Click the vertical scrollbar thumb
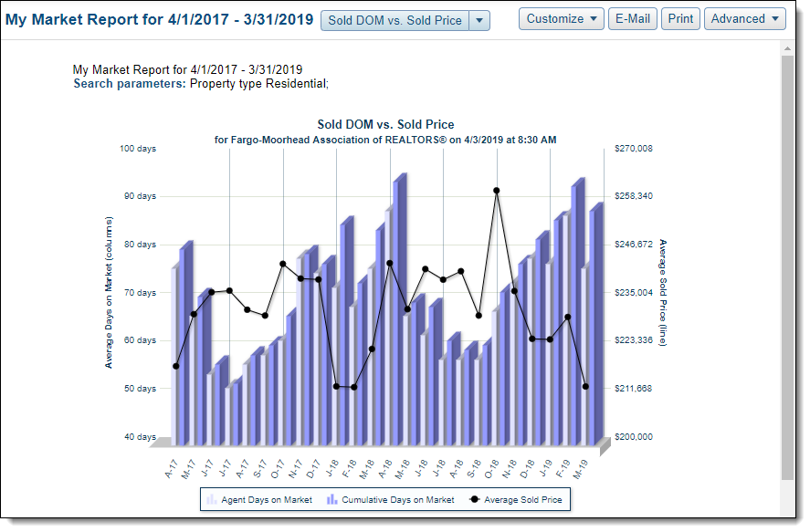Image resolution: width=810 pixels, height=532 pixels. click(x=787, y=265)
